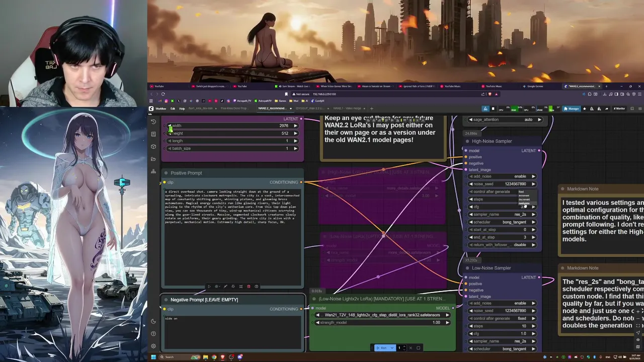This screenshot has width=644, height=362.
Task: Open sage_attention auto dropdown
Action: [x=505, y=120]
